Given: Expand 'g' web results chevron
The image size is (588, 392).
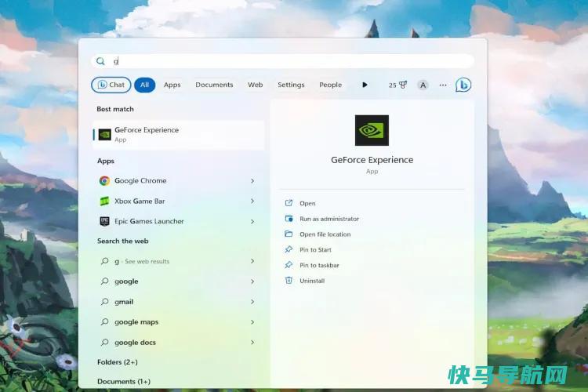Looking at the screenshot, I should [x=252, y=261].
